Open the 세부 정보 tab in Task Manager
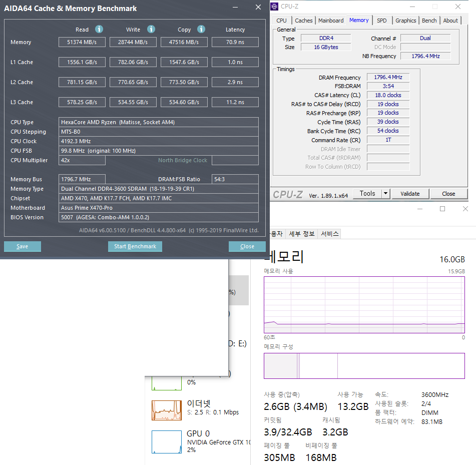The width and height of the screenshot is (476, 465). pyautogui.click(x=302, y=234)
